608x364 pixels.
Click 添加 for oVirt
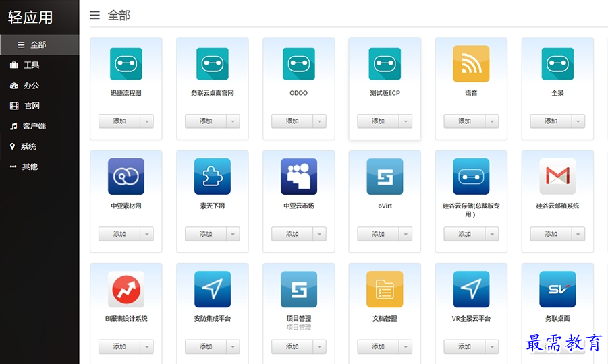coord(378,234)
